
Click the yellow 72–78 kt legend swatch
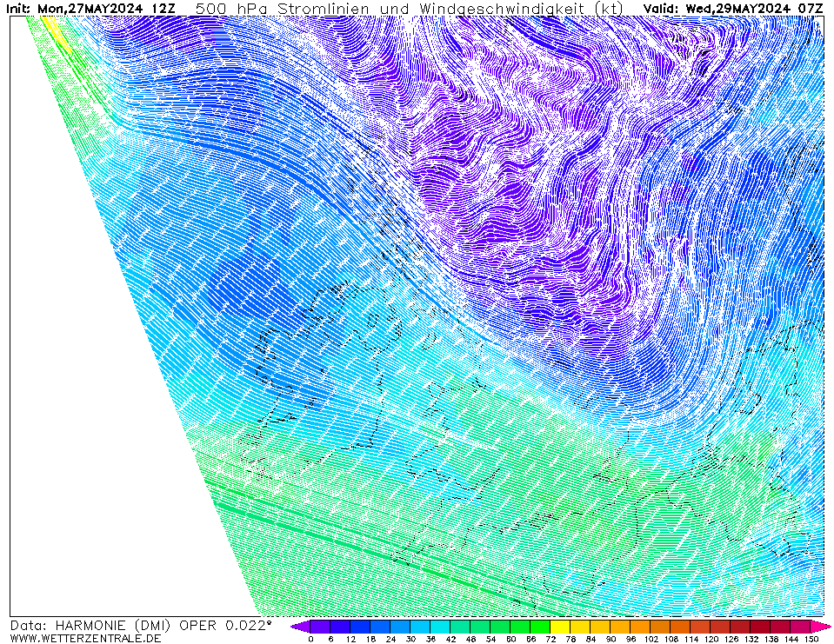(x=561, y=627)
